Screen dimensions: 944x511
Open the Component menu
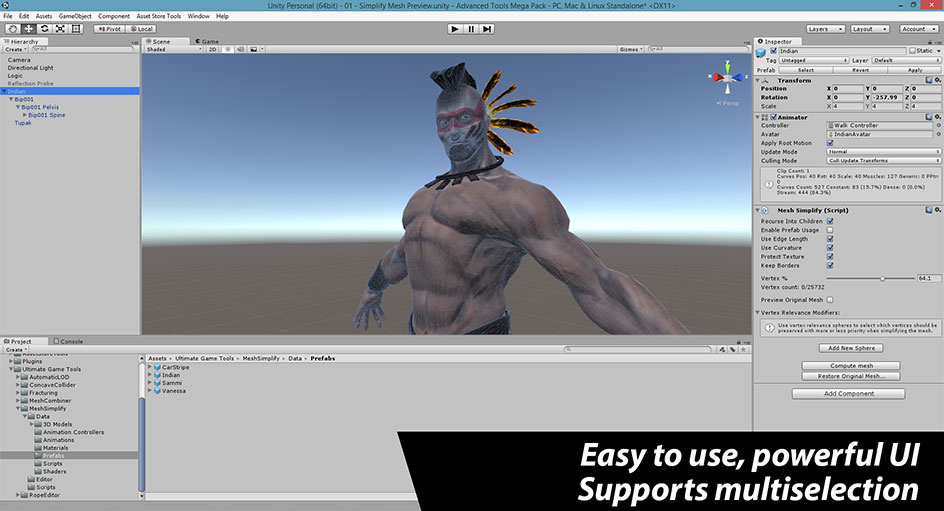tap(114, 16)
